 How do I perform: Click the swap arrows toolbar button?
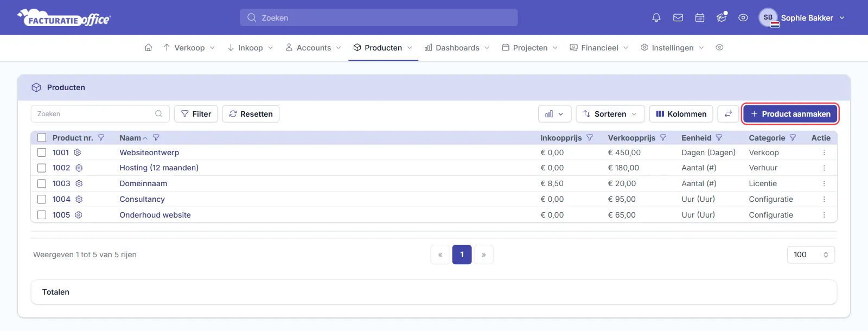click(728, 114)
